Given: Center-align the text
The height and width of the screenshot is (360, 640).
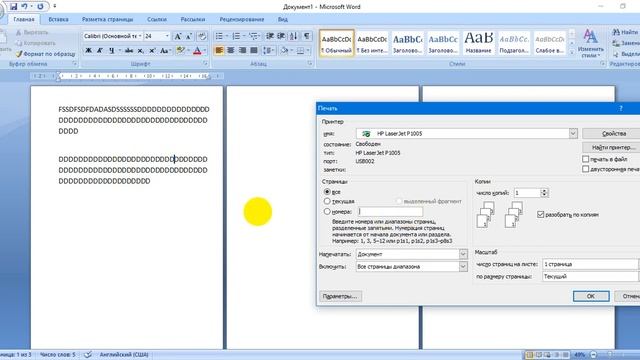Looking at the screenshot, I should coord(231,51).
